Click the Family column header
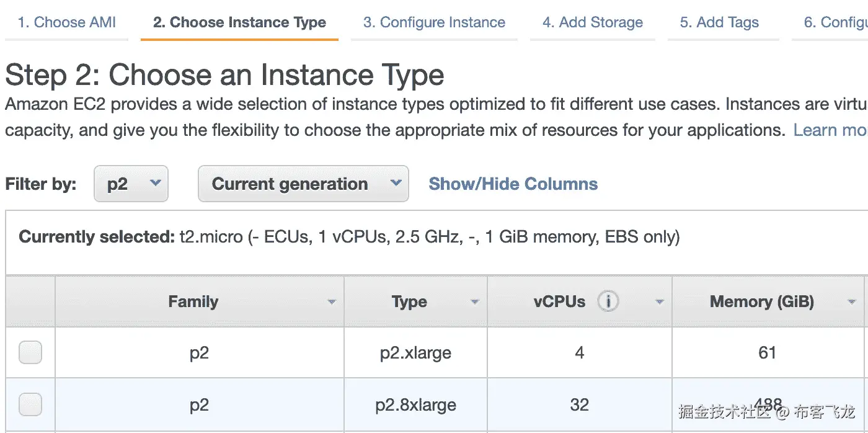Screen dimensions: 868x433 (x=193, y=302)
